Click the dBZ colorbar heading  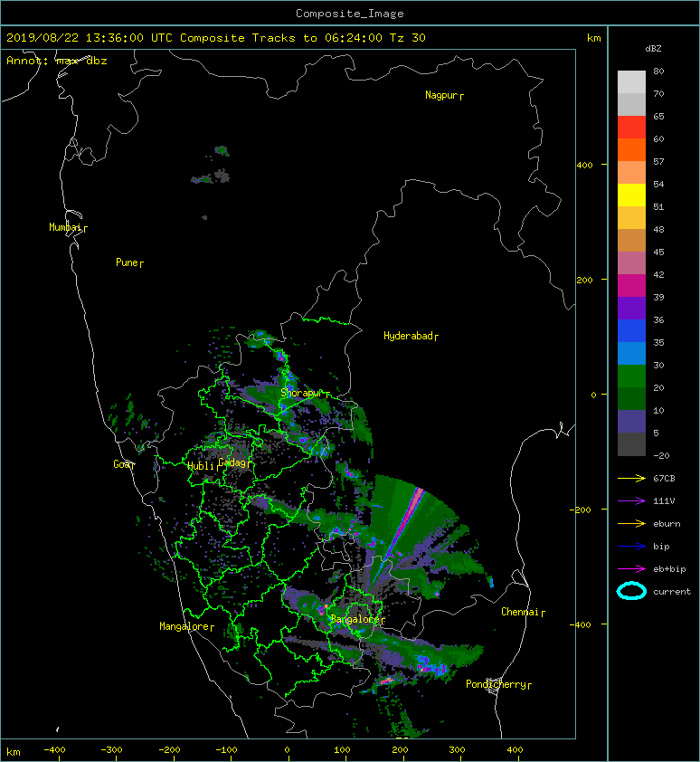pyautogui.click(x=653, y=49)
